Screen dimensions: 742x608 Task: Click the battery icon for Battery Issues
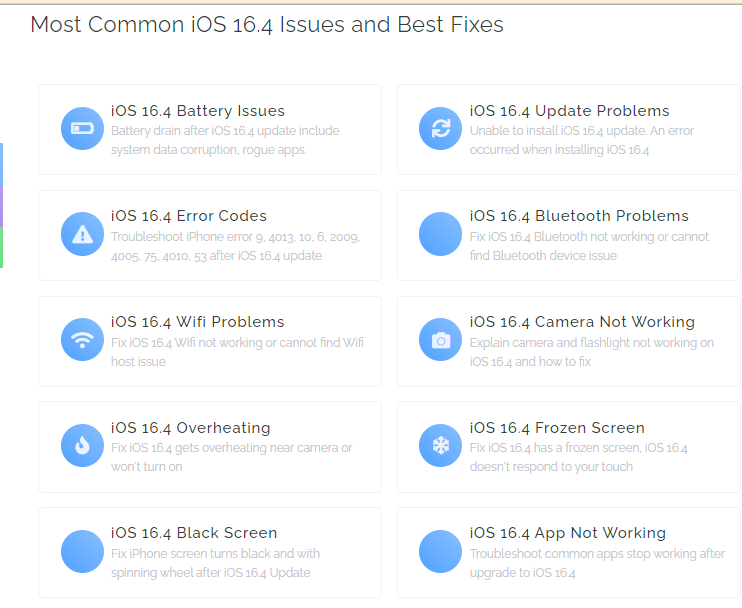(x=82, y=129)
